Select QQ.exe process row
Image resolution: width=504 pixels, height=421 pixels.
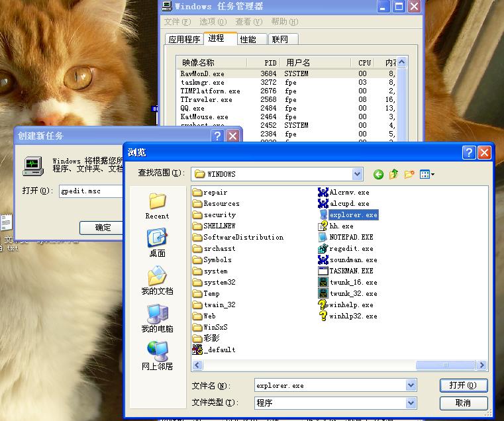[x=287, y=108]
